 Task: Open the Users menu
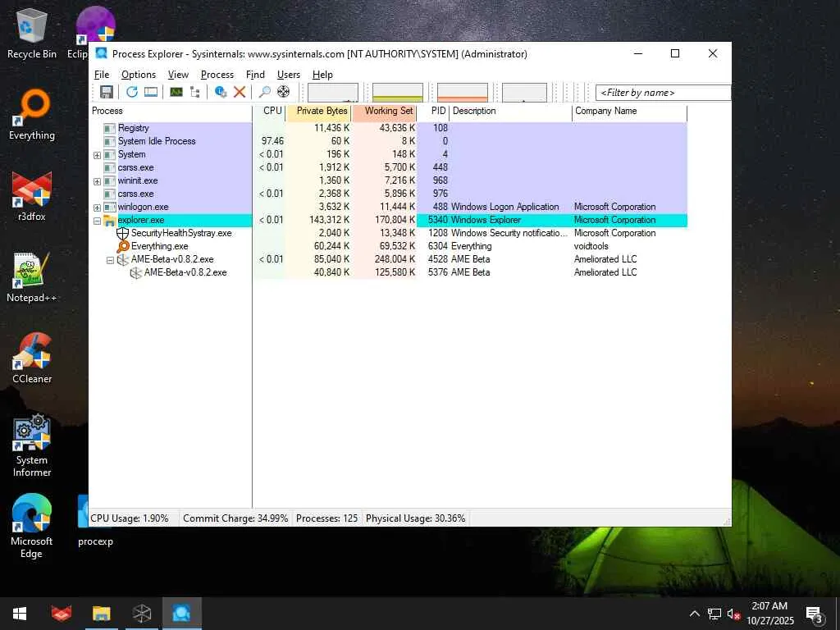pyautogui.click(x=288, y=75)
